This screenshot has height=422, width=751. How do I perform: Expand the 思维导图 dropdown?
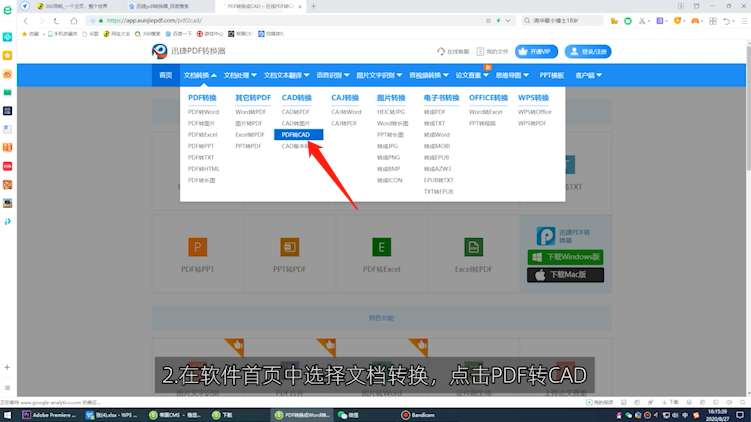pyautogui.click(x=512, y=75)
